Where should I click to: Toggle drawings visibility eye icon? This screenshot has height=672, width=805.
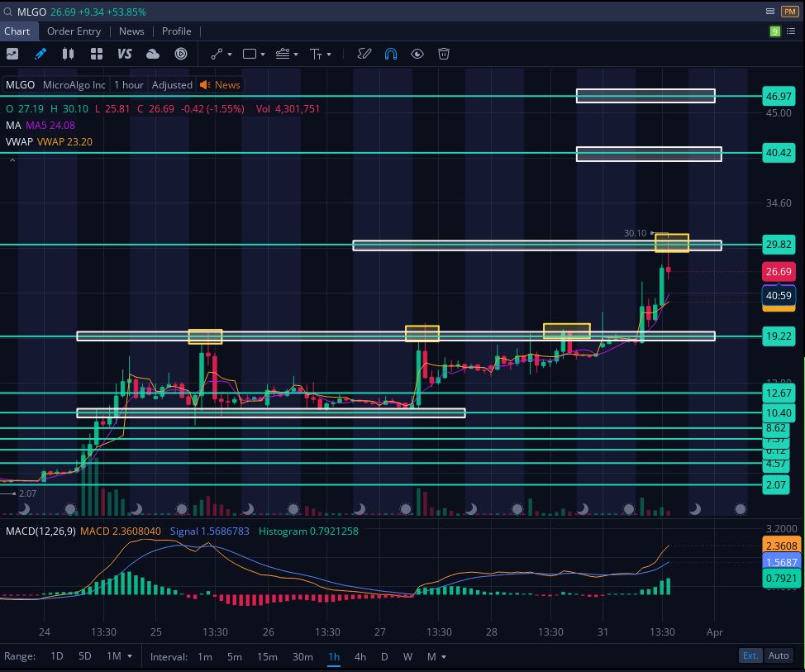[417, 54]
